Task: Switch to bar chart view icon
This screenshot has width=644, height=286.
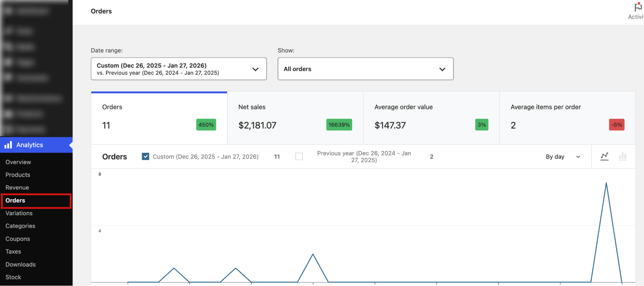Action: point(622,157)
